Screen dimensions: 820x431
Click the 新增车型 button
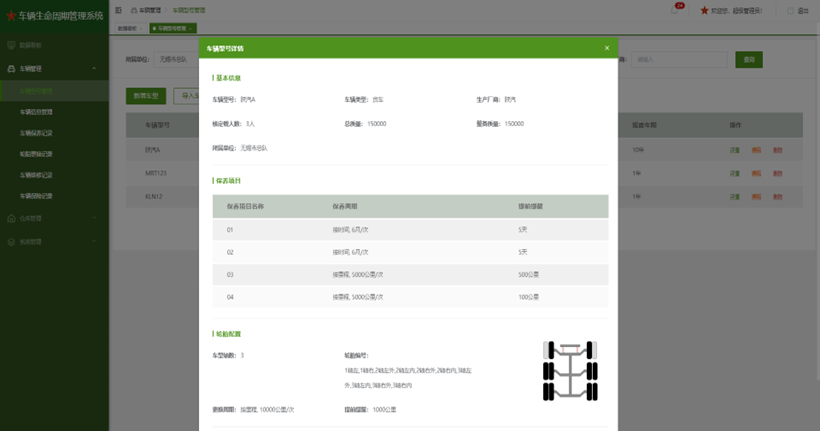146,96
